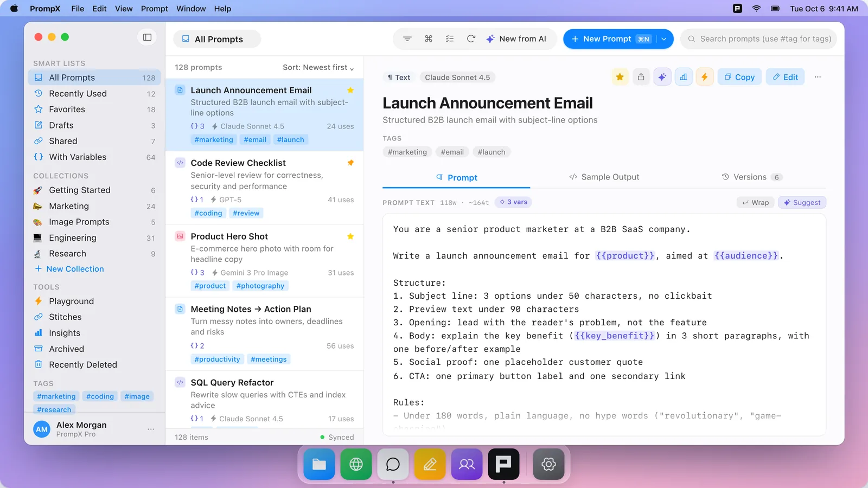Viewport: 868px width, 488px height.
Task: Toggle Wrap for prompt text
Action: click(x=756, y=202)
